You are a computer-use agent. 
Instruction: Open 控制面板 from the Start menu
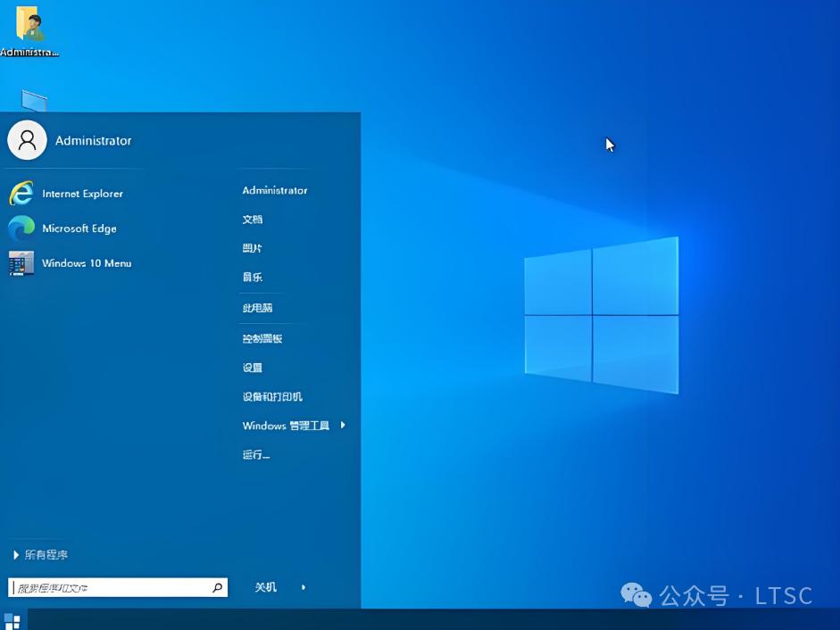(x=262, y=337)
